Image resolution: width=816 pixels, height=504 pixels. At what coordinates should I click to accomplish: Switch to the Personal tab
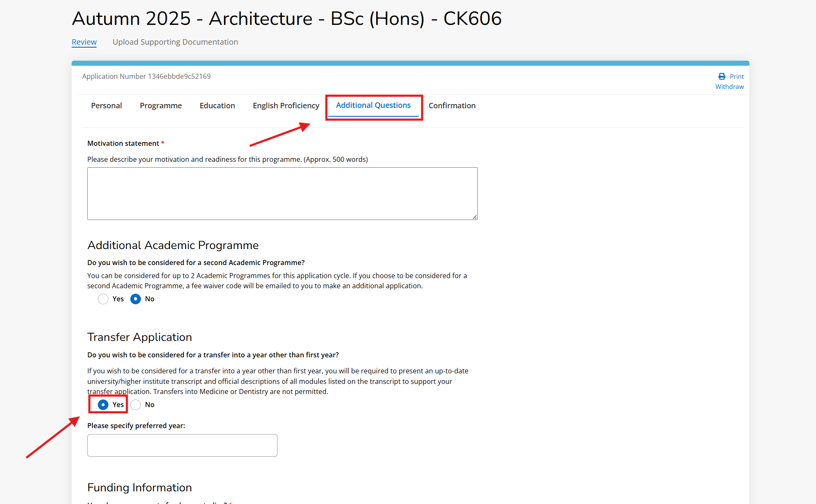tap(106, 105)
